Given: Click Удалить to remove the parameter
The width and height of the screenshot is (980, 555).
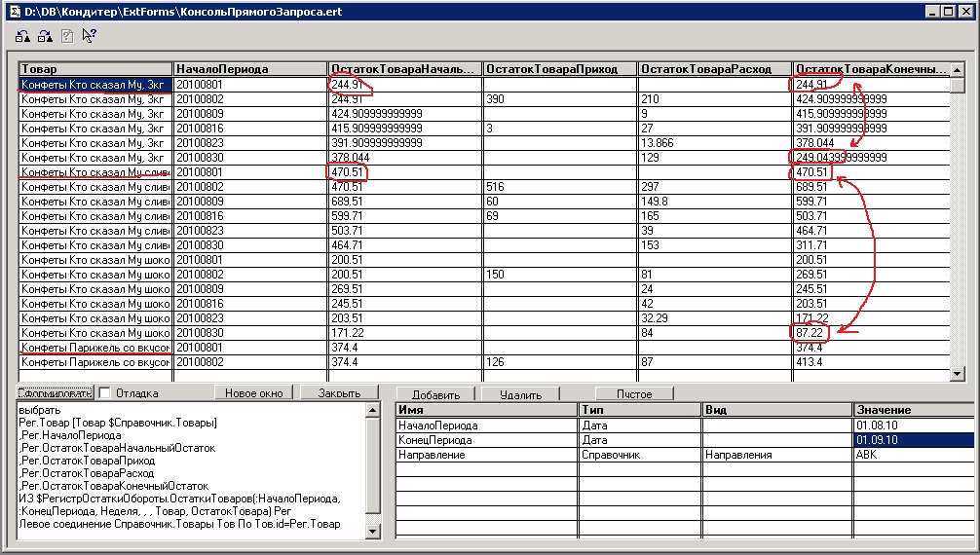Looking at the screenshot, I should click(x=520, y=394).
